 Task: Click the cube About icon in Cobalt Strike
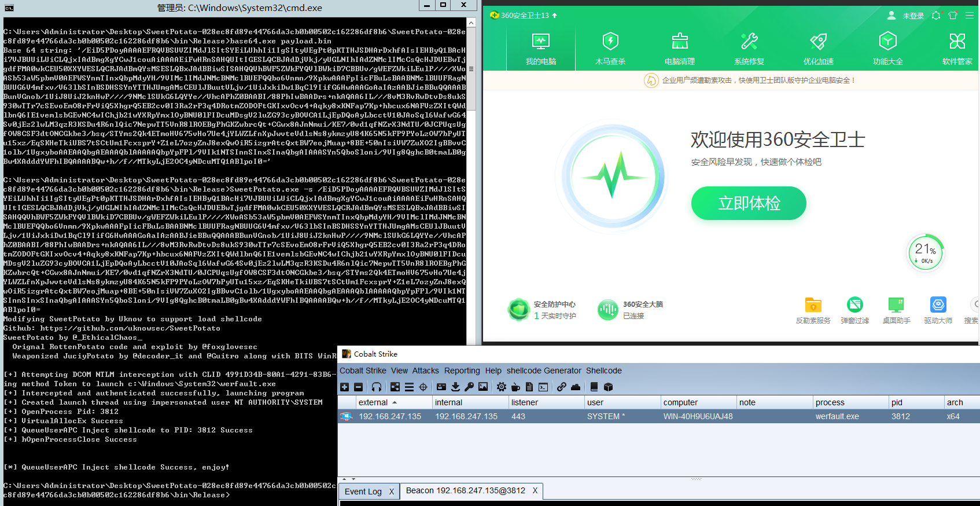click(x=608, y=387)
